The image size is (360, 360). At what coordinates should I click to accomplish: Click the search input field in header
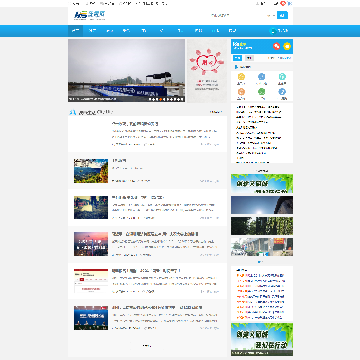[x=242, y=15]
